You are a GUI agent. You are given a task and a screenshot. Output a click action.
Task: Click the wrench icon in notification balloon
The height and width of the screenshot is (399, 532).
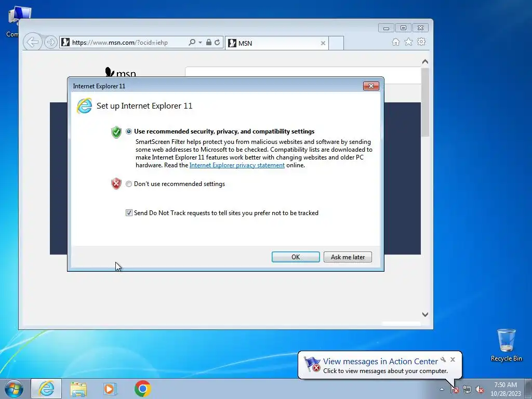click(x=443, y=360)
